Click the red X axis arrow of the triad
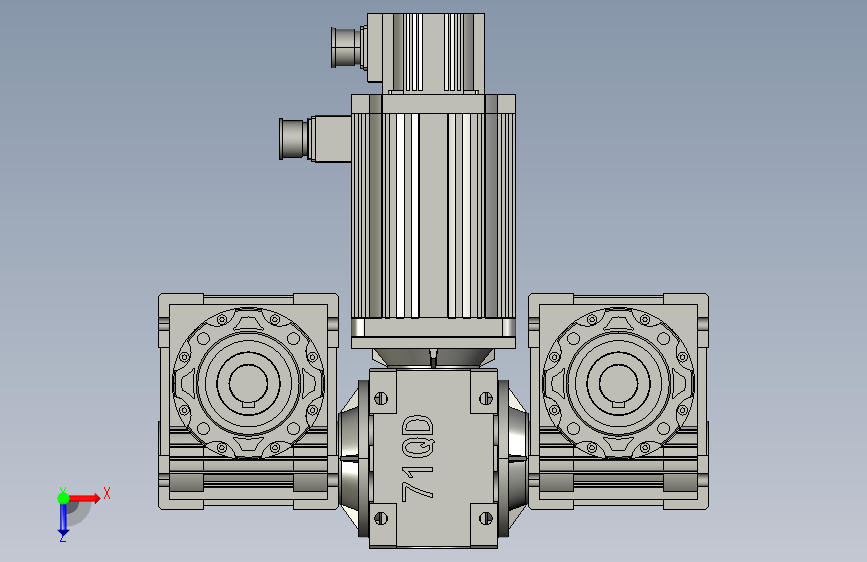867x562 pixels. tap(85, 498)
